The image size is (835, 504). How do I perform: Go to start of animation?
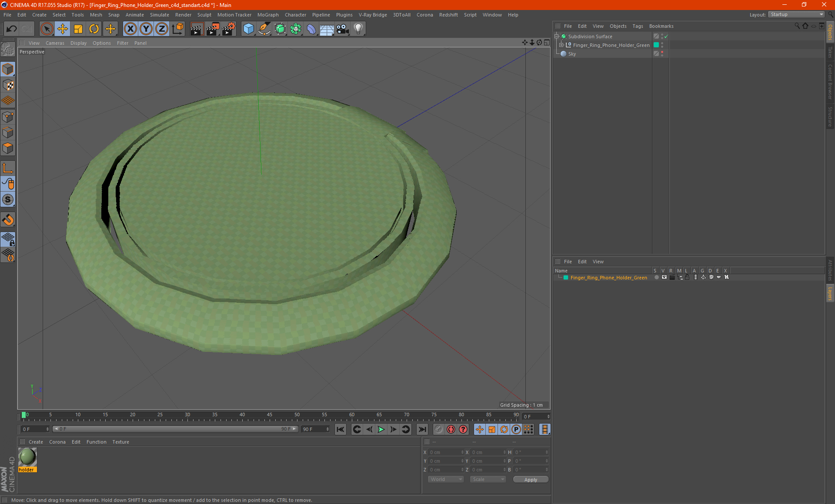coord(340,429)
